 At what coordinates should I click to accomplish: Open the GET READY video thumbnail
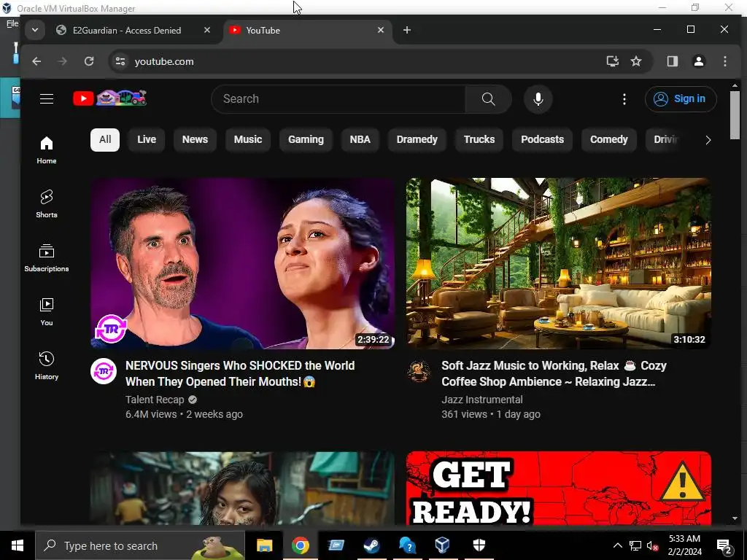(559, 489)
